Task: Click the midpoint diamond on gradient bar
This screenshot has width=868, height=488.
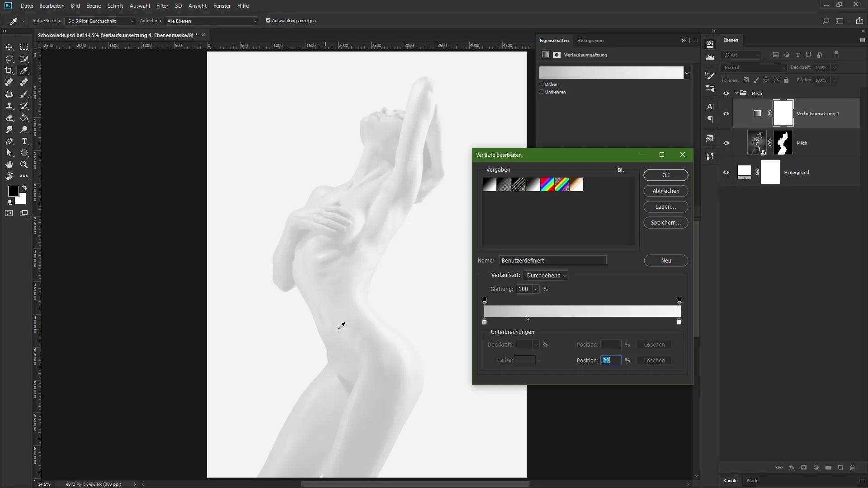Action: pos(528,319)
